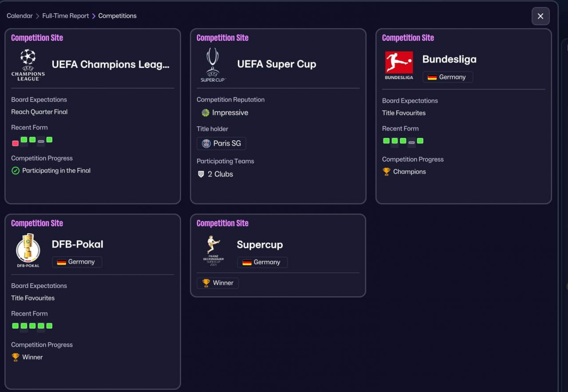This screenshot has height=392, width=568.
Task: Click the UEFA Champions League logo
Action: click(x=28, y=65)
